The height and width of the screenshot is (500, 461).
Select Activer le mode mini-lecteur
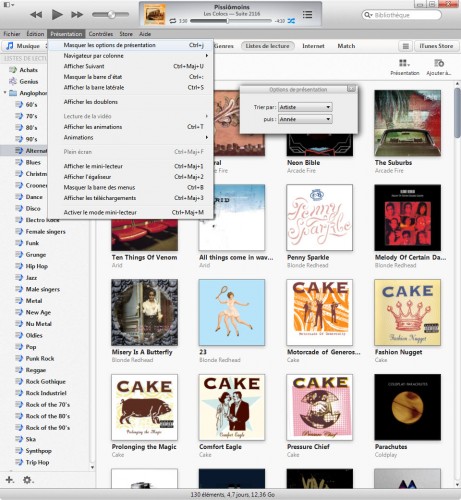click(x=130, y=212)
